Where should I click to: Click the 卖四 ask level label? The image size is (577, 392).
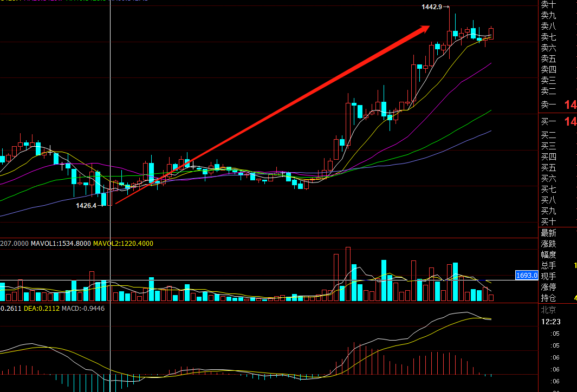point(549,69)
